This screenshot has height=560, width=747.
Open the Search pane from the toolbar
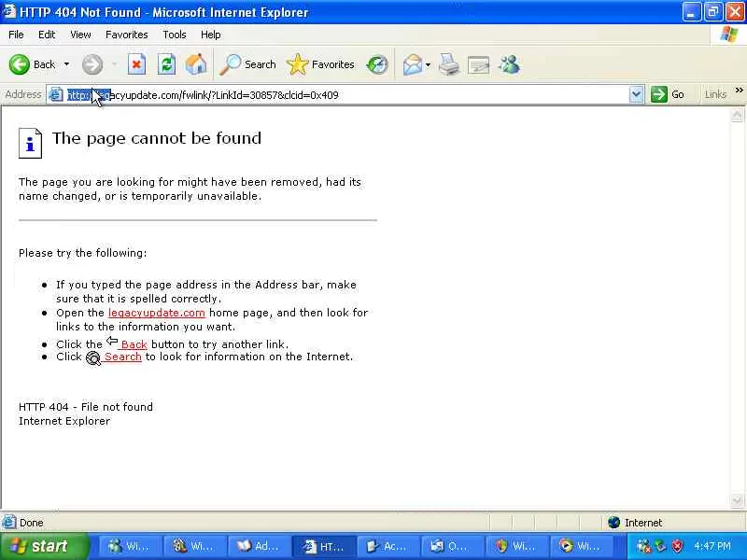click(247, 64)
